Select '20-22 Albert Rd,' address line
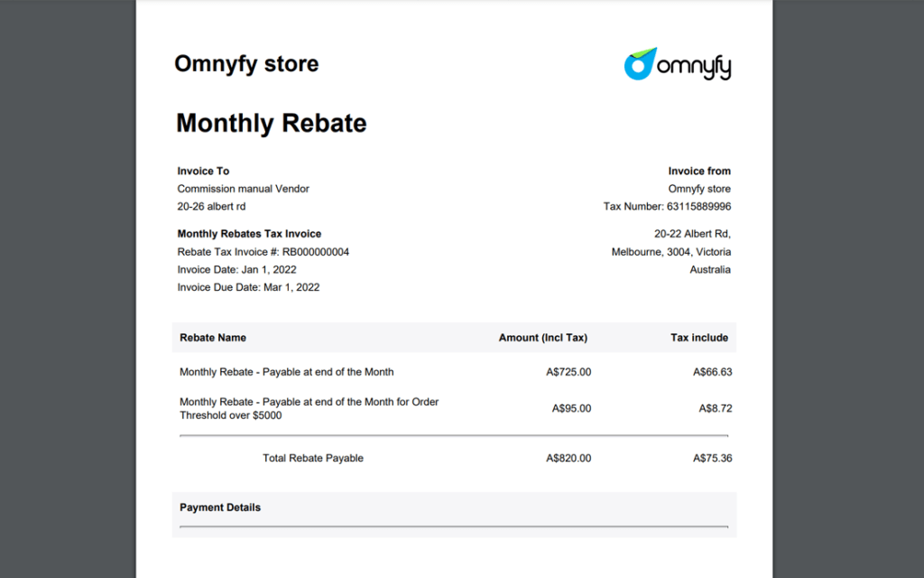 pyautogui.click(x=692, y=234)
